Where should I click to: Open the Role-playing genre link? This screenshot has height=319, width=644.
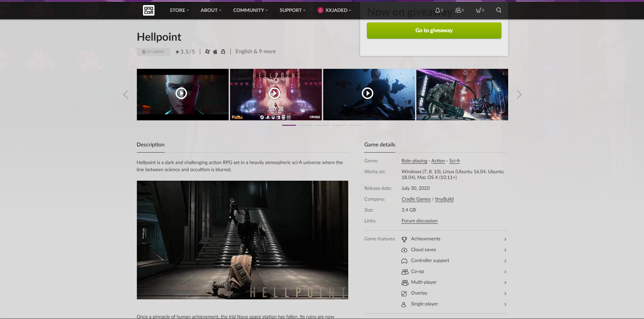point(414,161)
